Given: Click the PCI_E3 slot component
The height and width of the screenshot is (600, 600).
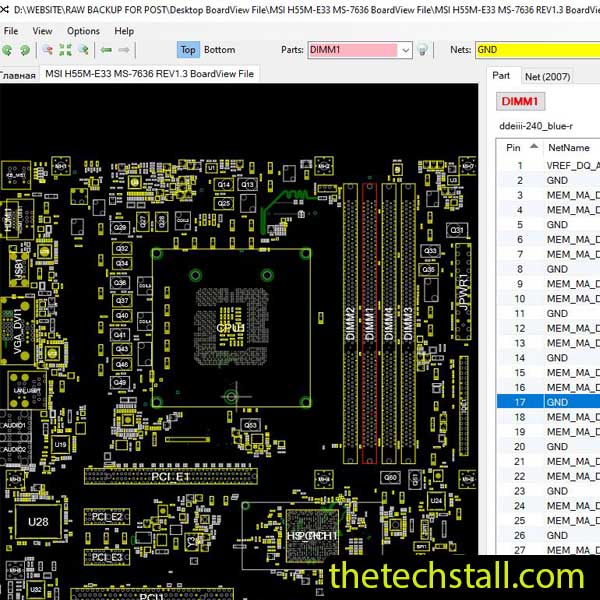Looking at the screenshot, I should tap(107, 557).
